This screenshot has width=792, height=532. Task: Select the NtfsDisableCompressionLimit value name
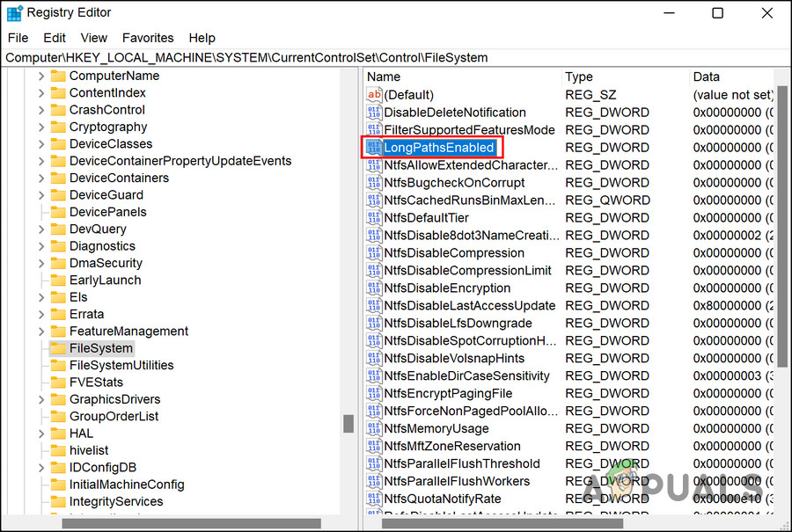point(468,271)
